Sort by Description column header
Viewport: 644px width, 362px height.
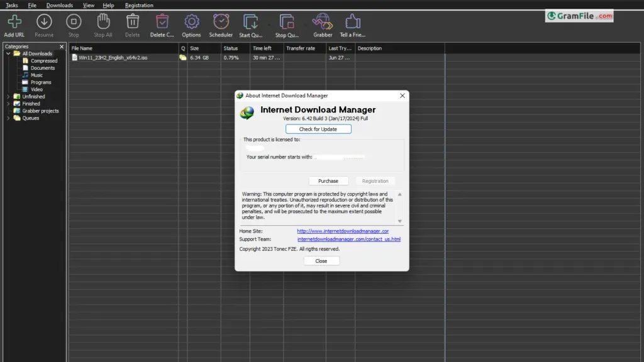[399, 48]
